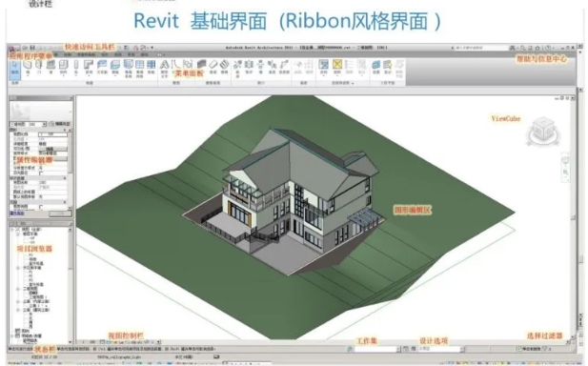Switch to the 管理 ribbon tab

(x=131, y=54)
